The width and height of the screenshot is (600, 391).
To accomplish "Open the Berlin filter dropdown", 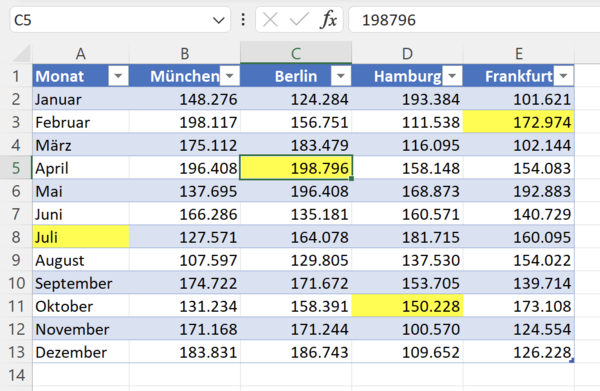I will pos(341,76).
